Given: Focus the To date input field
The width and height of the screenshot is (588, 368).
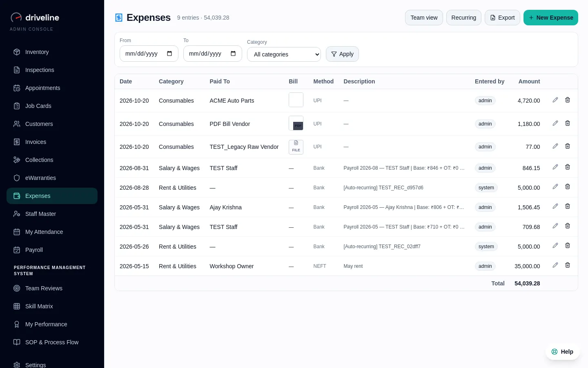Looking at the screenshot, I should (213, 54).
